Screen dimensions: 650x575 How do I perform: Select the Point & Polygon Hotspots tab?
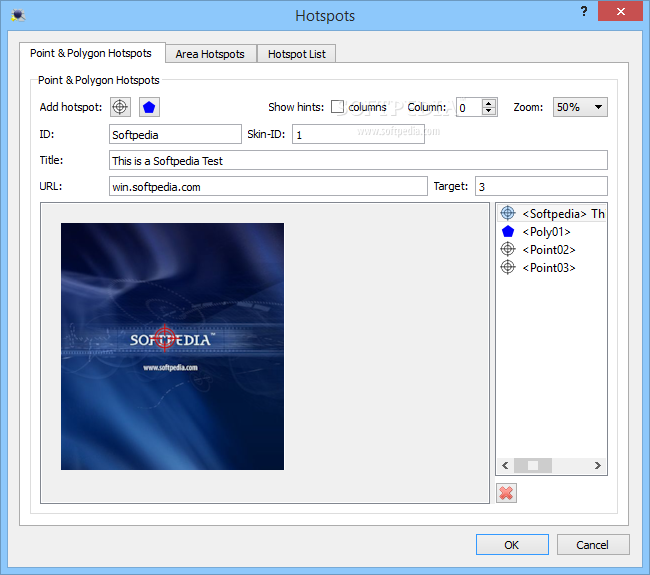91,53
